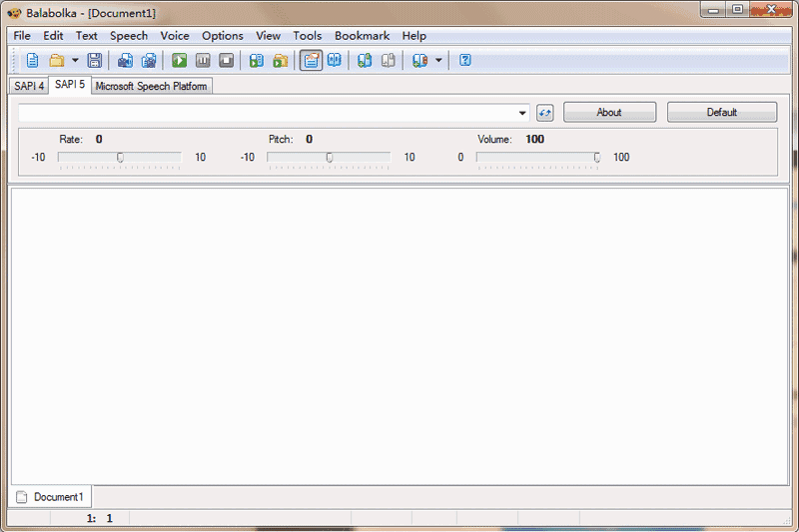Select the Document1 tab at bottom
Screen dimensions: 799x532
pos(51,496)
